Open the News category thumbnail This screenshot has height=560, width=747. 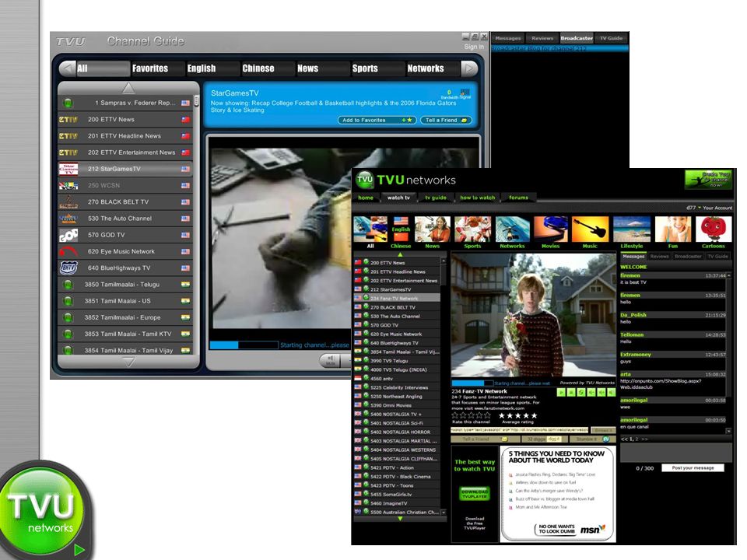point(432,229)
